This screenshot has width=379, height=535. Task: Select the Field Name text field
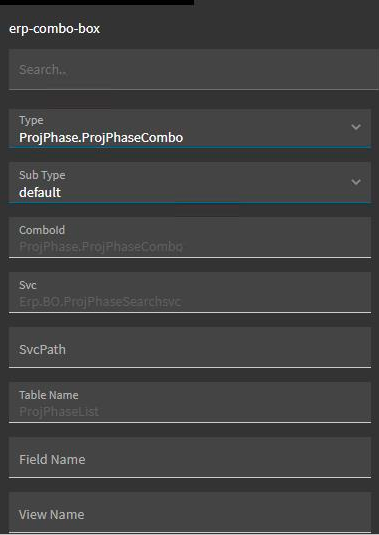190,458
